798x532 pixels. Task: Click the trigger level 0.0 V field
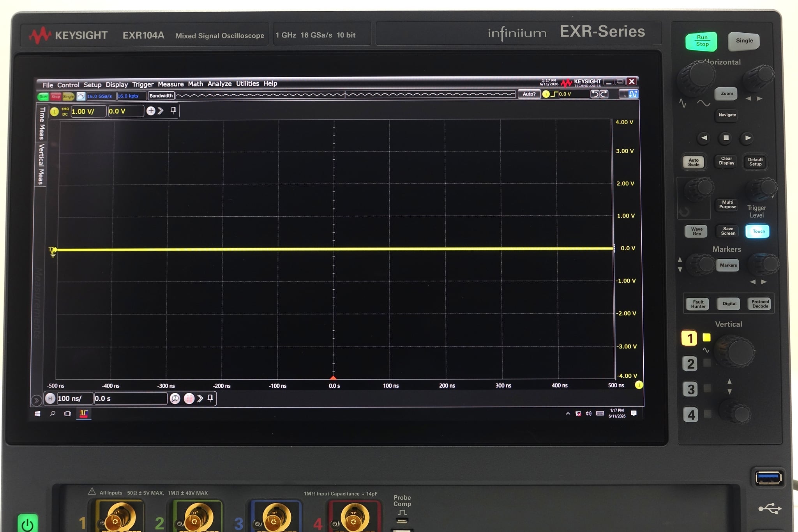click(x=574, y=94)
